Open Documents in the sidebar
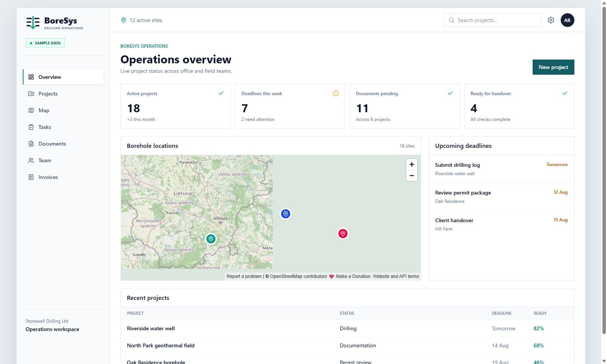 coord(63,144)
